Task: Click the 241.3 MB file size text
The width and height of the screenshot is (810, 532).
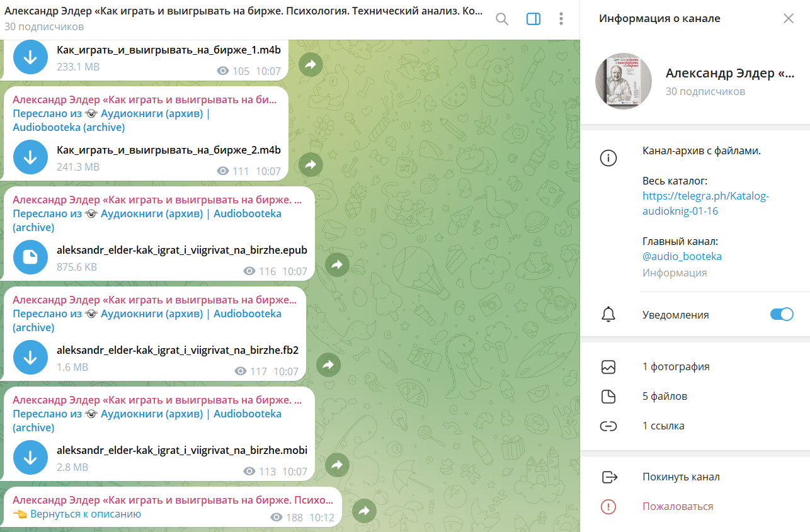Action: [x=78, y=167]
